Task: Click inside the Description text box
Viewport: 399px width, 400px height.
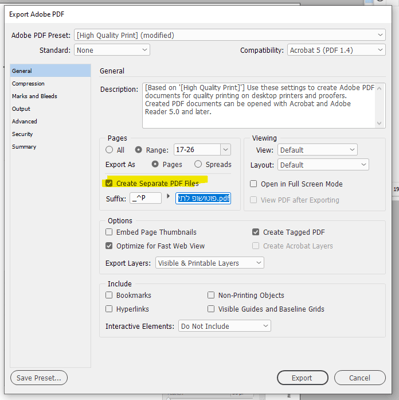Action: pyautogui.click(x=259, y=105)
